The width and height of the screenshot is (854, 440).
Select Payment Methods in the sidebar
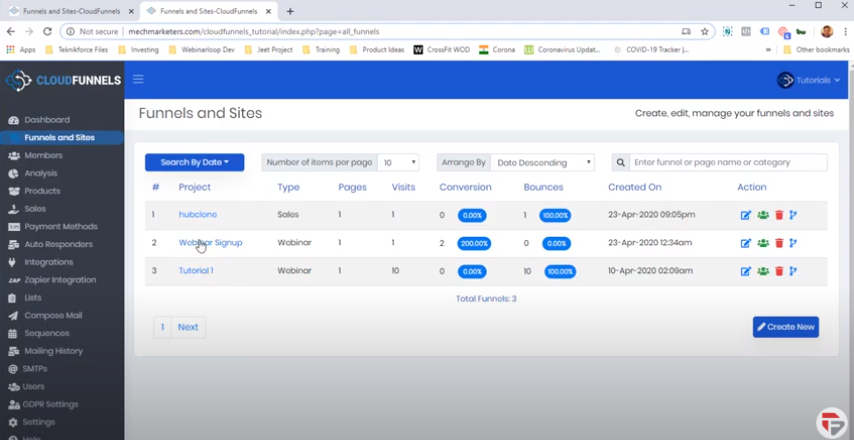pyautogui.click(x=60, y=227)
